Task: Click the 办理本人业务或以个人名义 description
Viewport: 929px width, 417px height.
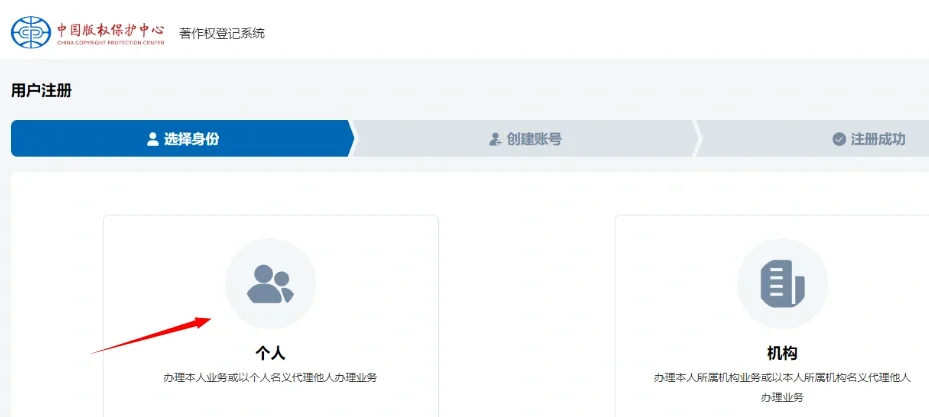Action: 270,377
